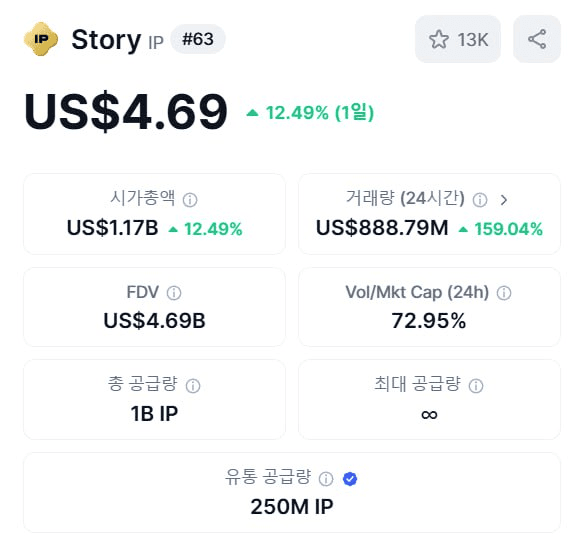Viewport: 578px width, 546px height.
Task: Click the Story IP coin logo
Action: coord(41,39)
